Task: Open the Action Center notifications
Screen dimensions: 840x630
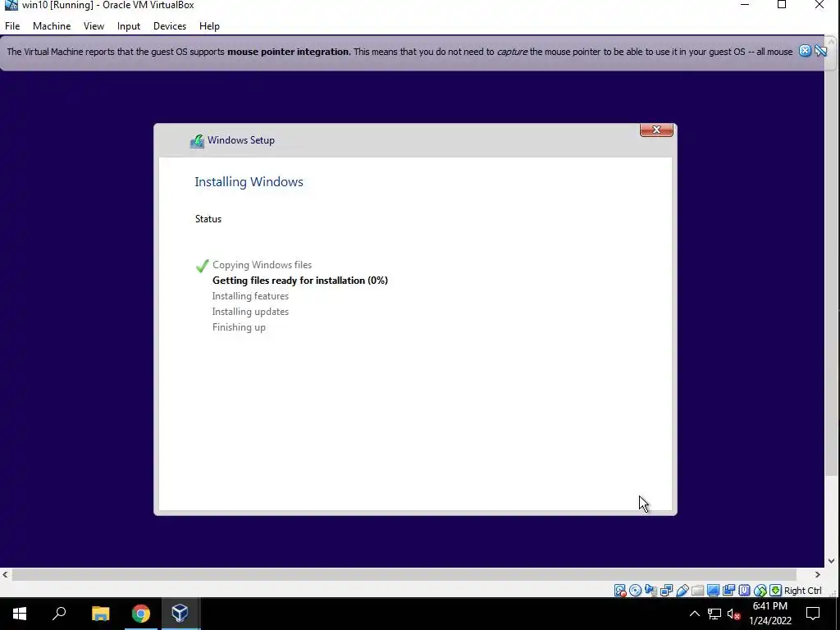Action: coord(813,614)
